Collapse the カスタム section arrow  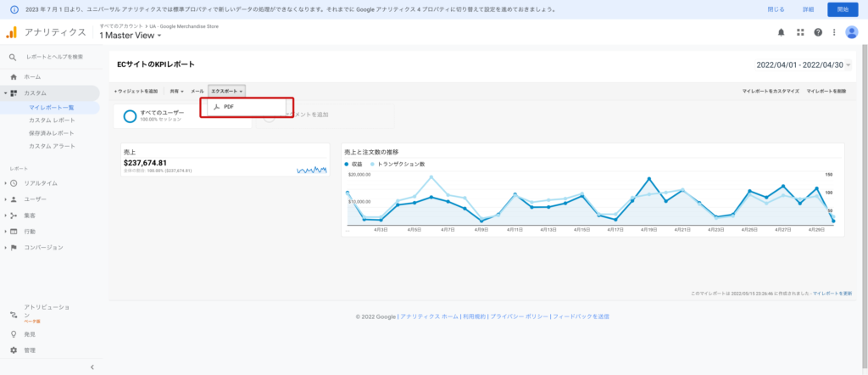pyautogui.click(x=6, y=93)
